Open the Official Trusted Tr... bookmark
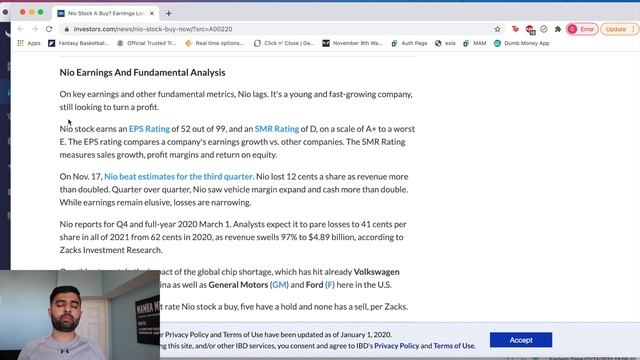This screenshot has height=360, width=640. point(147,43)
